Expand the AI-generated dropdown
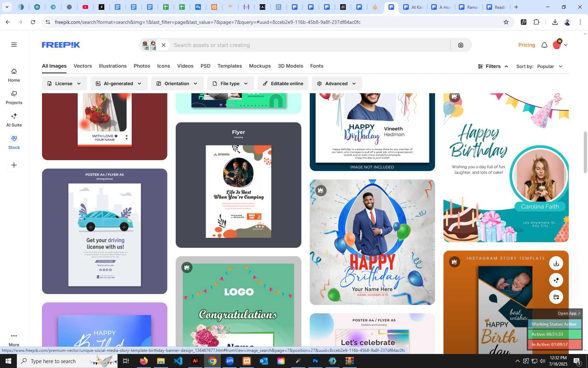This screenshot has height=368, width=588. (x=119, y=83)
